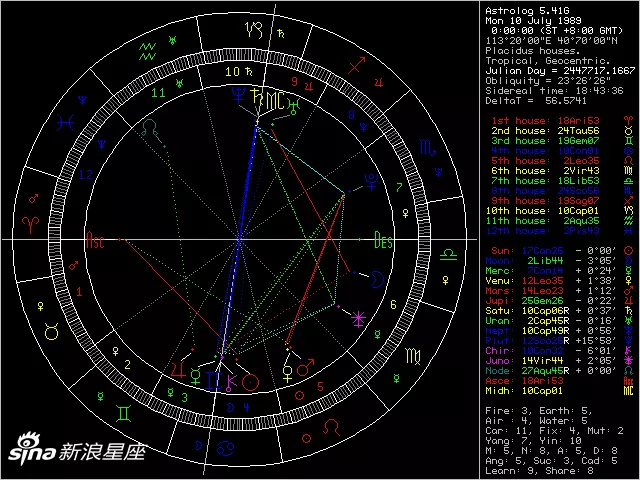Viewport: 640px width, 480px height.
Task: Click the Leo glyph in outer ring
Action: [x=331, y=427]
